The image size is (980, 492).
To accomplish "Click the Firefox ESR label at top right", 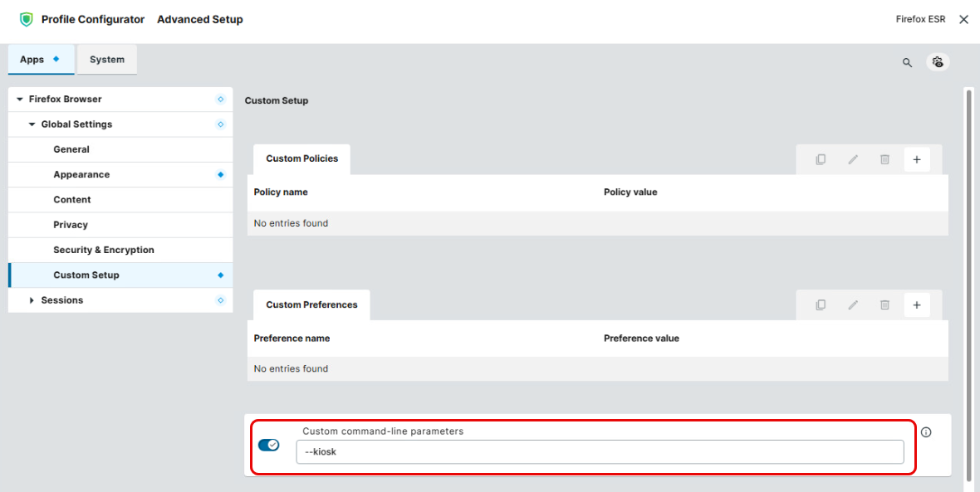I will point(922,19).
